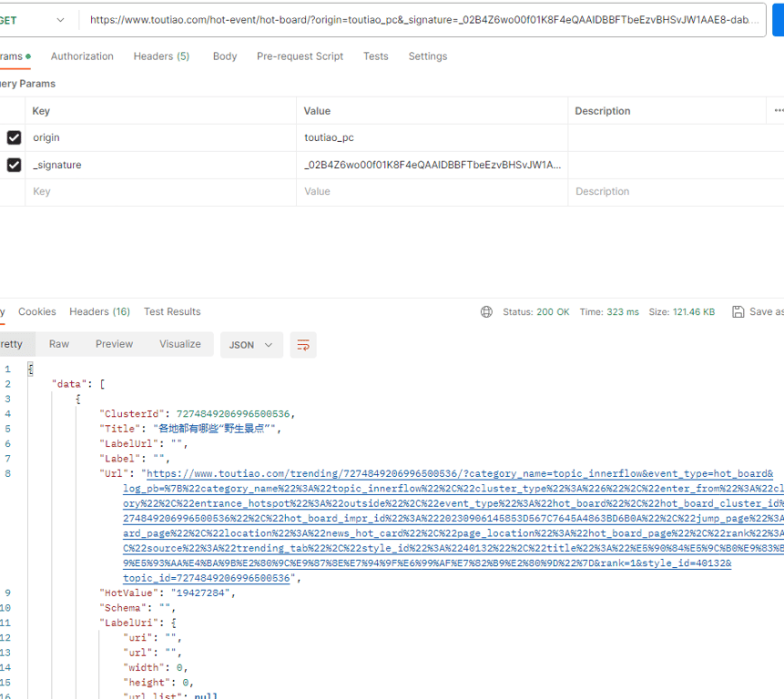Click the empty new Value field

coord(432,192)
